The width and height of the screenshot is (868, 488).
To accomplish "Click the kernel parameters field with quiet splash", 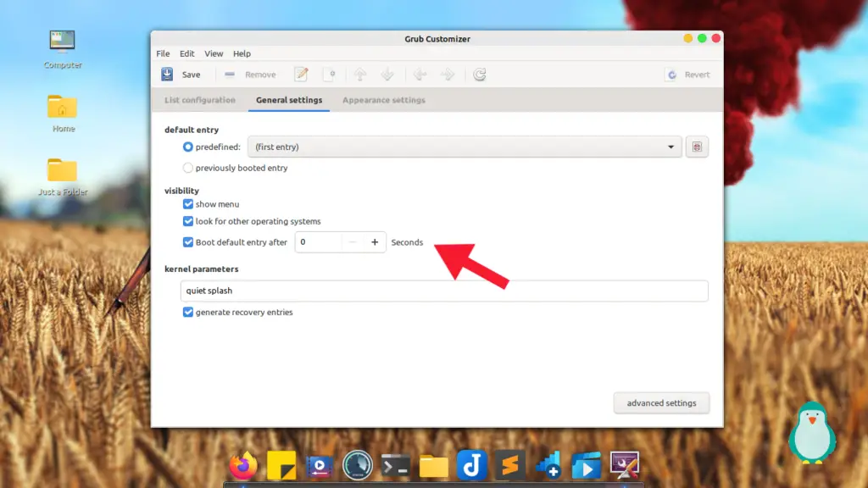I will (444, 291).
